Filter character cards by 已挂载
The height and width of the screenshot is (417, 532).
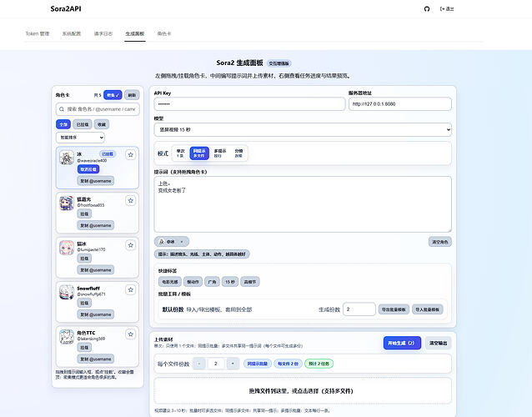click(x=82, y=124)
